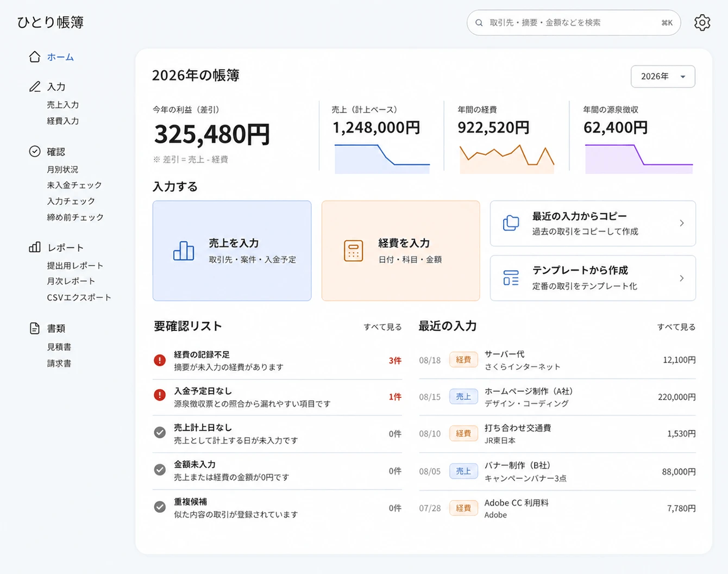728x574 pixels.
Task: Click すべて見る for 要確認リスト
Action: click(x=382, y=327)
